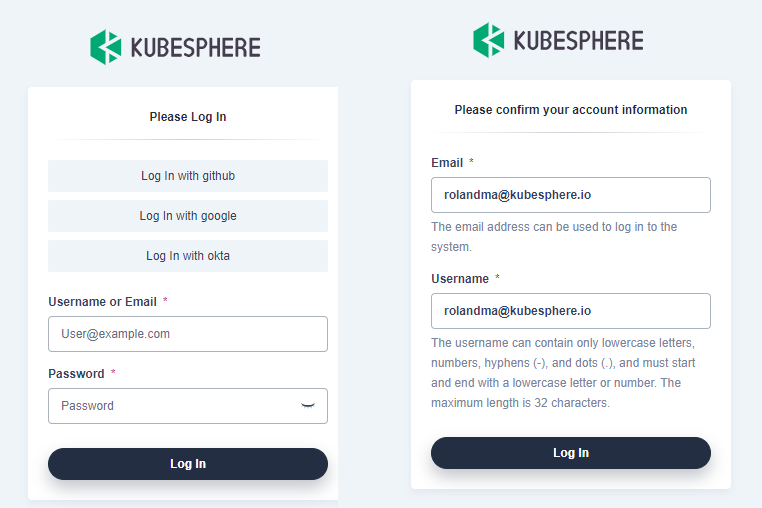762x508 pixels.
Task: Focus the Username or Email input field
Action: (x=188, y=334)
